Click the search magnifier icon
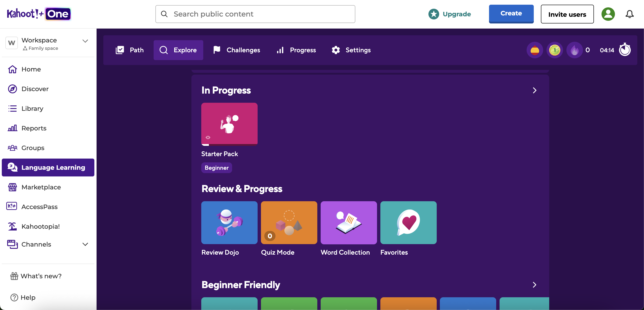644x310 pixels. pyautogui.click(x=164, y=14)
